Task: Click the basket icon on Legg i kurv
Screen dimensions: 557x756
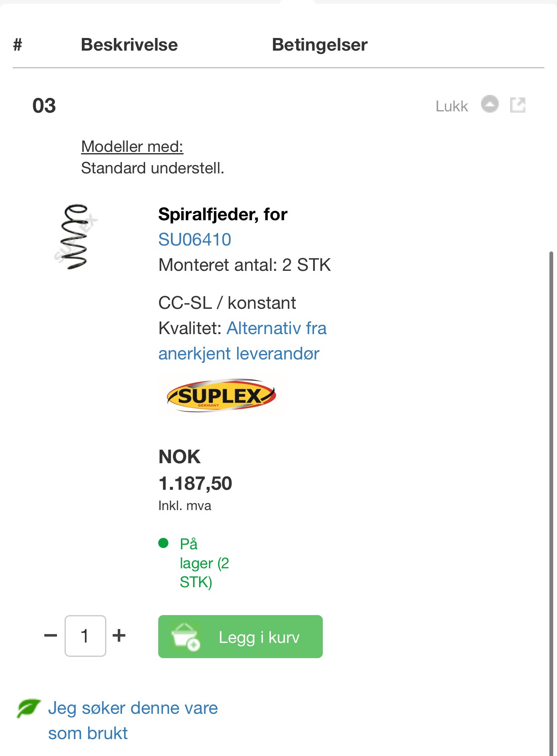Action: click(x=185, y=637)
